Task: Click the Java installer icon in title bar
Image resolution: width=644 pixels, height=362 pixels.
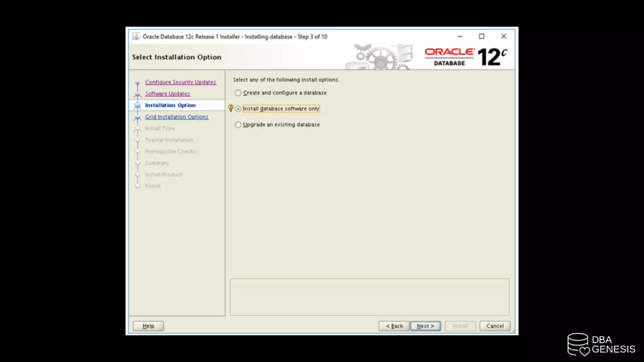Action: tap(136, 36)
